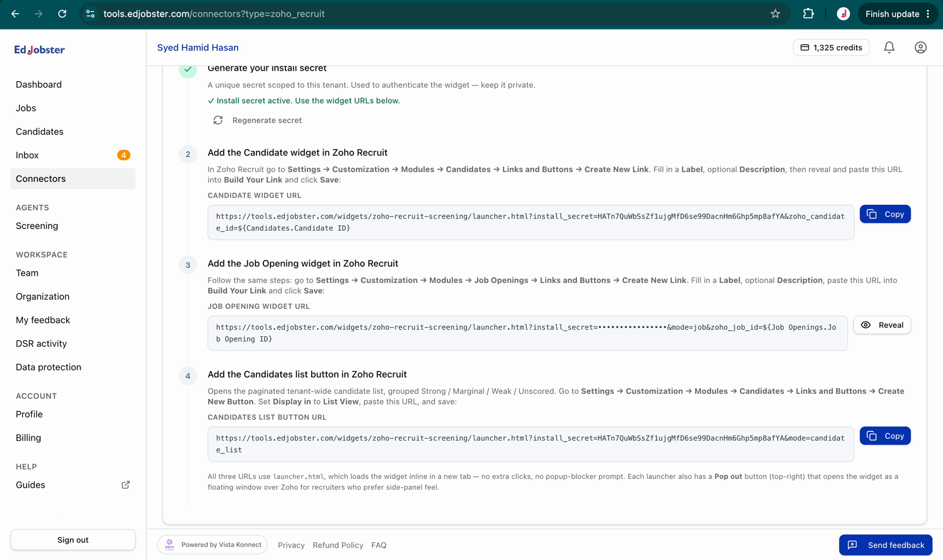Open the Chrome profile avatar
This screenshot has width=943, height=560.
pos(843,14)
